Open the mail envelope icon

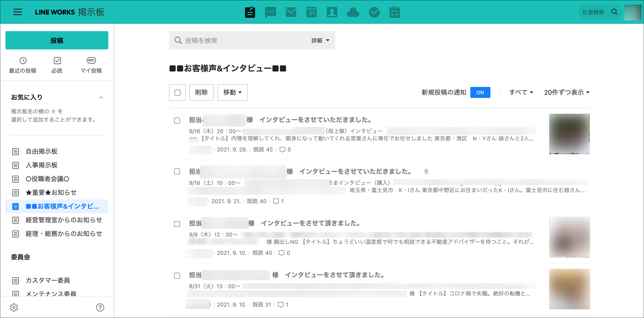point(291,12)
